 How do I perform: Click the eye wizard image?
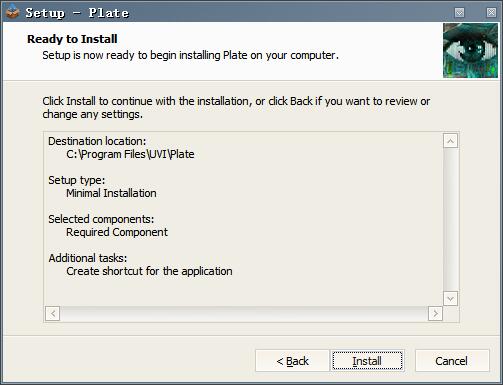point(470,50)
